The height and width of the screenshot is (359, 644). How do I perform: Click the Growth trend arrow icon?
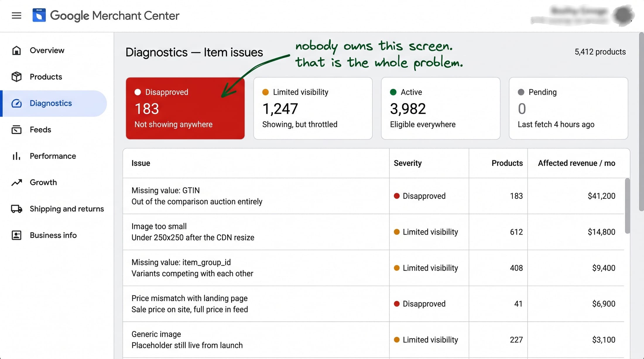pos(16,182)
